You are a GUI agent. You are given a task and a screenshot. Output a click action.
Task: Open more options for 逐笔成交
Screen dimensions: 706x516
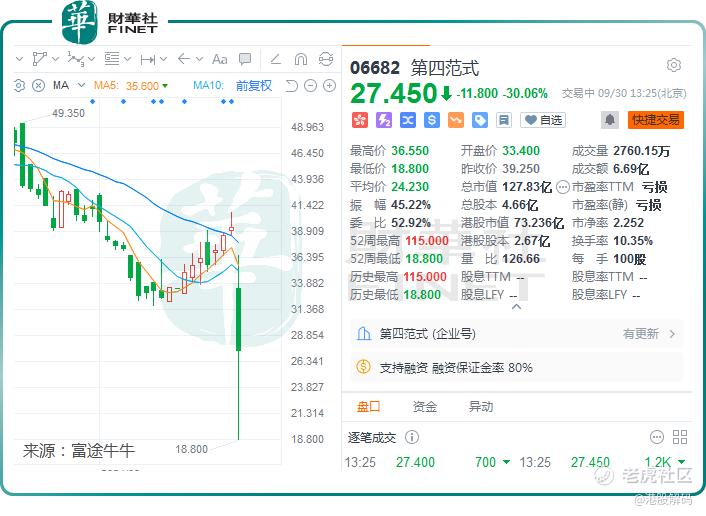pyautogui.click(x=657, y=437)
